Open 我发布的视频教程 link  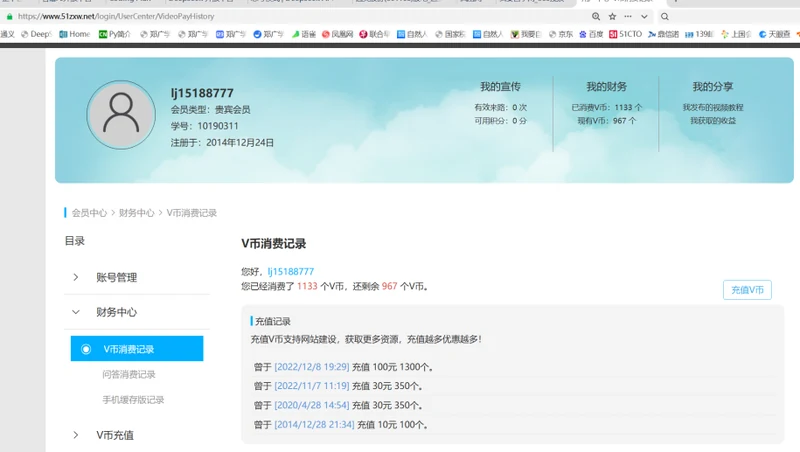[x=713, y=107]
